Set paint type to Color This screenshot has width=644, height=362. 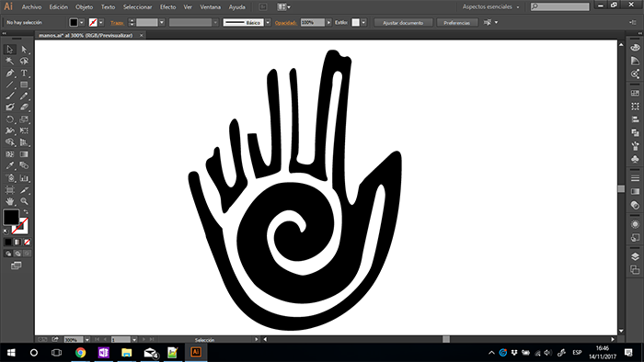[7, 243]
